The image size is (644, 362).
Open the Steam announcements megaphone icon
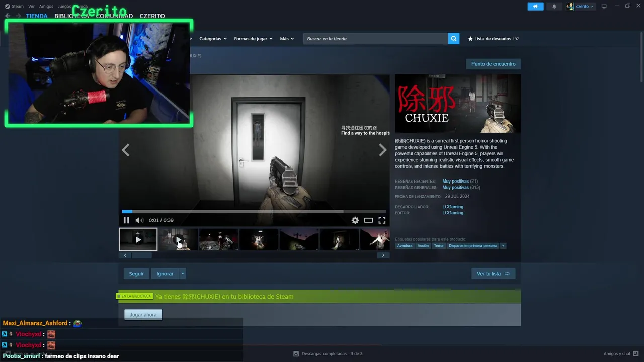pyautogui.click(x=535, y=6)
